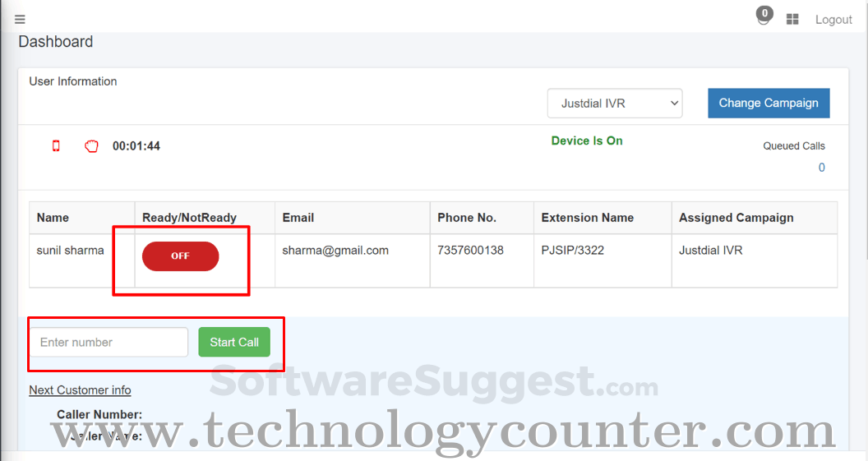
Task: Open the hamburger menu icon
Action: 20,20
